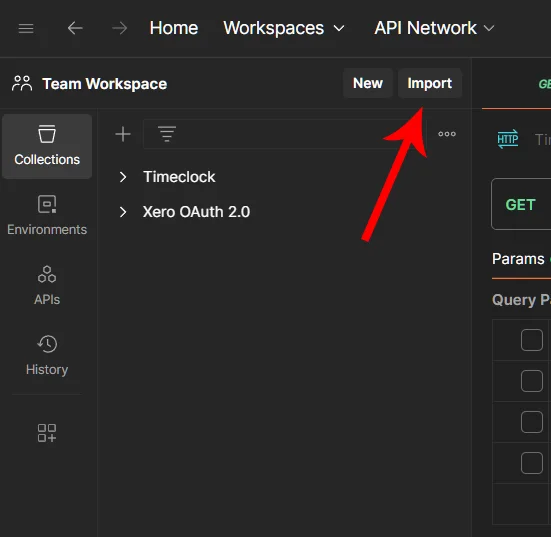Viewport: 551px width, 537px height.
Task: Open the Workspaces dropdown
Action: coord(284,28)
